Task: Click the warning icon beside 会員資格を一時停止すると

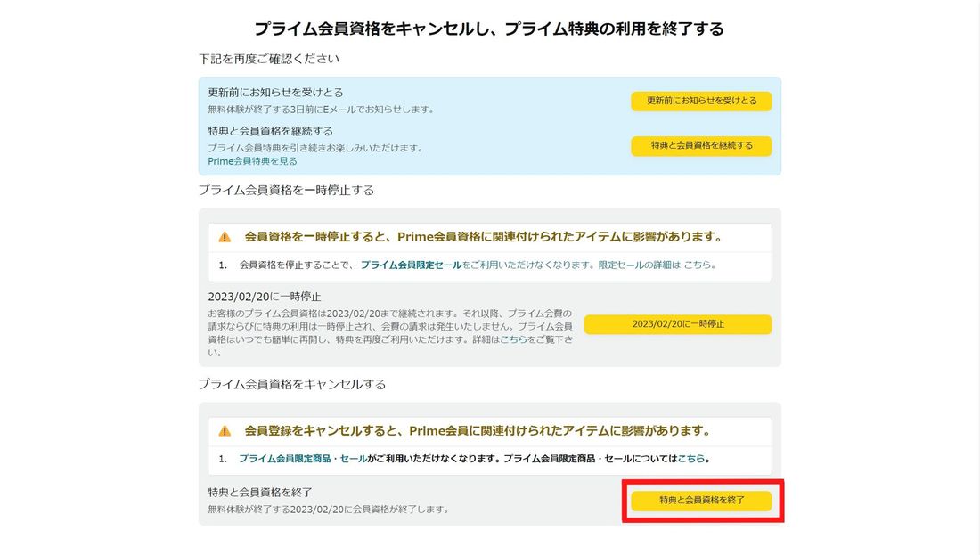Action: pos(225,238)
